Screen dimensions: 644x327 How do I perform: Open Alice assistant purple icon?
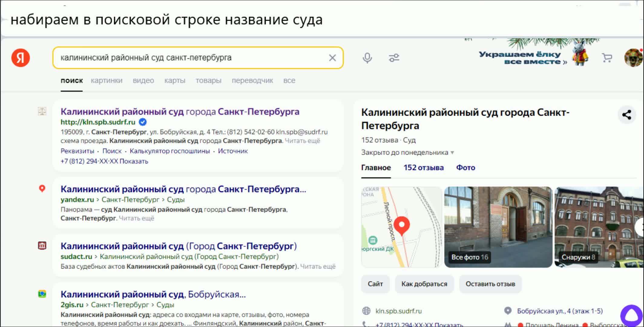(632, 315)
